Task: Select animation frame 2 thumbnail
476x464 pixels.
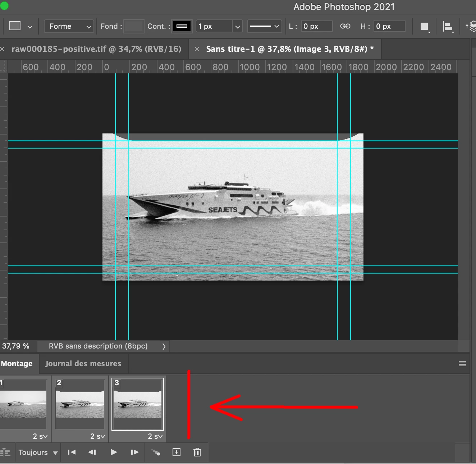Action: point(80,404)
